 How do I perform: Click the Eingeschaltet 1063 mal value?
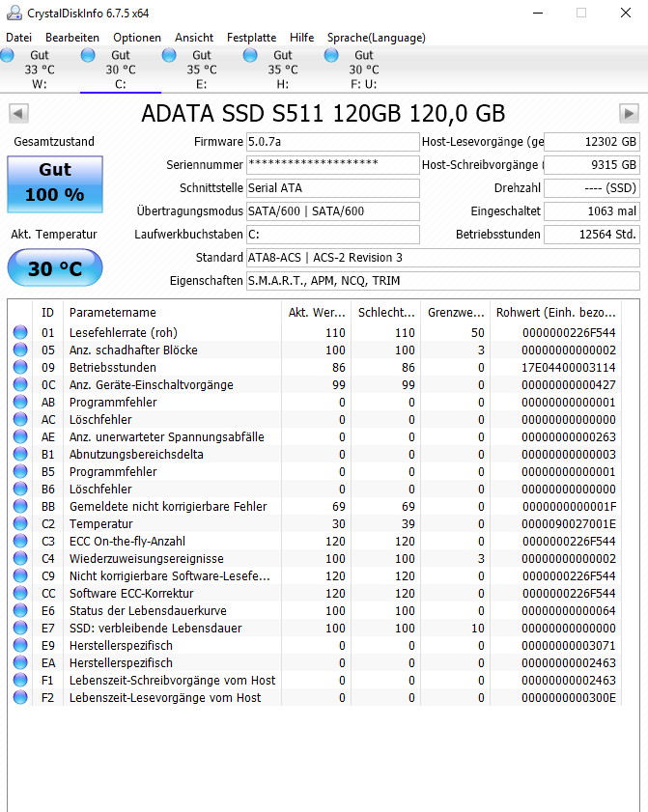click(x=592, y=211)
